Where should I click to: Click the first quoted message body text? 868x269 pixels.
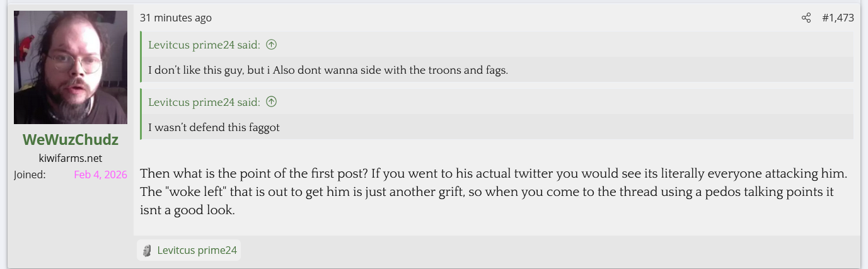pos(328,70)
